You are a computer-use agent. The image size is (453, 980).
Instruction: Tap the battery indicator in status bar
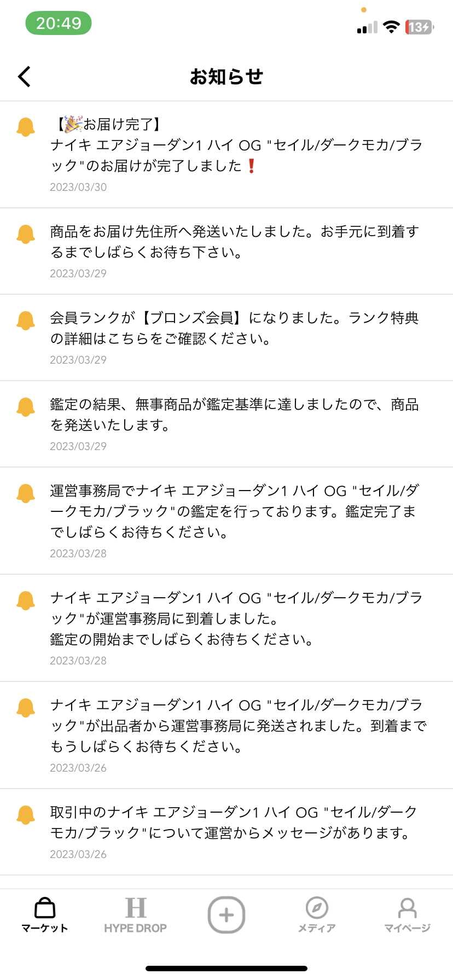pyautogui.click(x=419, y=27)
